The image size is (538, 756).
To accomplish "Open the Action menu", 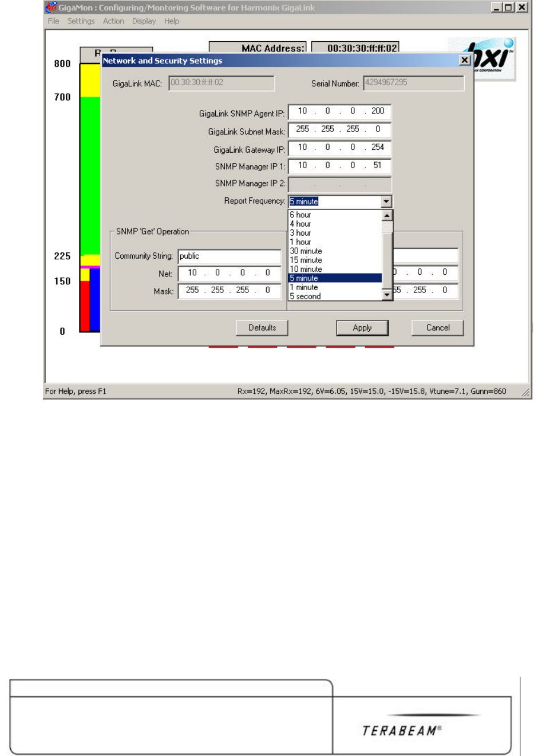I will [x=113, y=21].
